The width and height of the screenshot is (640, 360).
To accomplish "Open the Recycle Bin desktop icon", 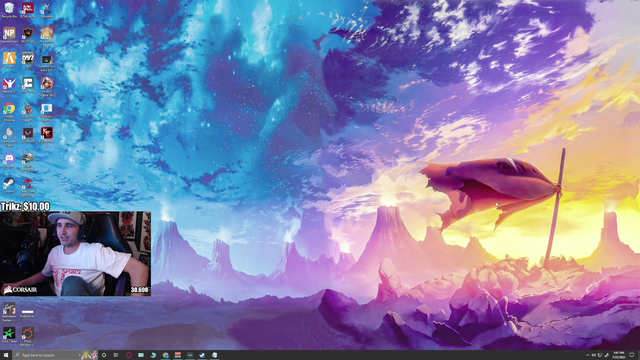I will click(x=9, y=9).
